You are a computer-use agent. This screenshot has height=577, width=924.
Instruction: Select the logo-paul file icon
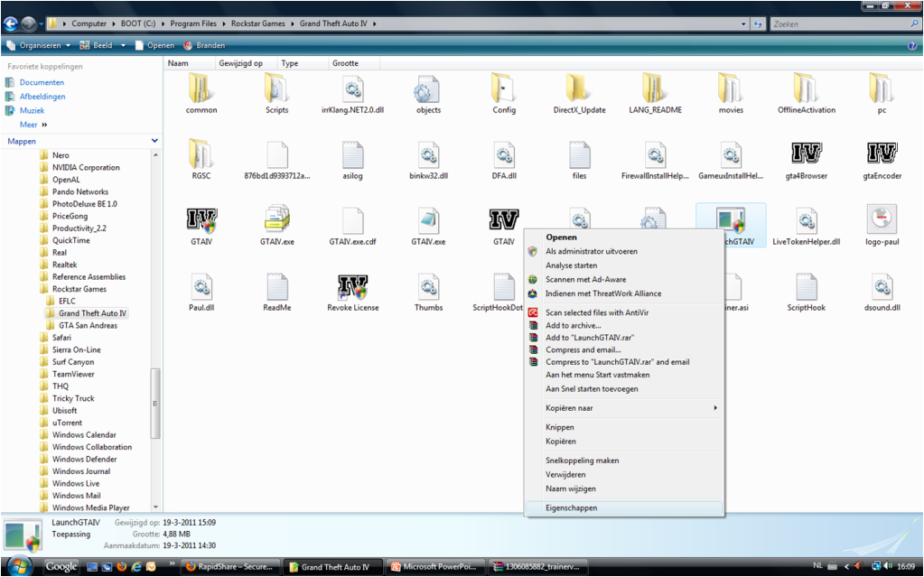[882, 219]
